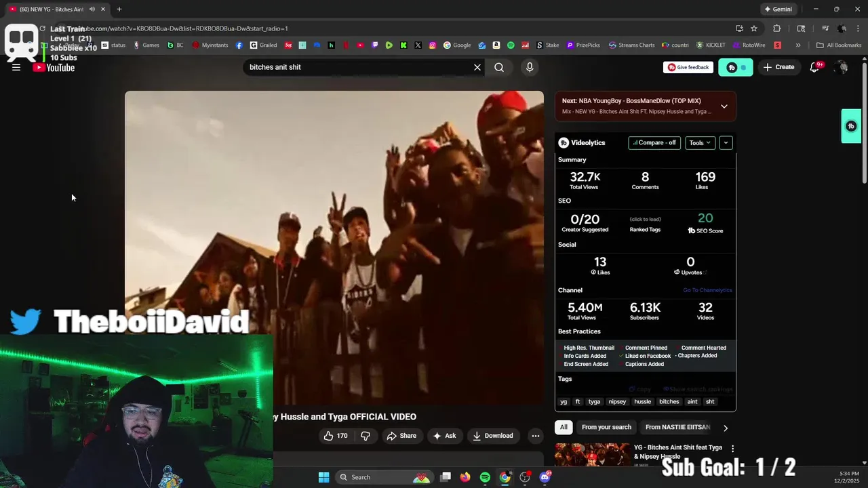The width and height of the screenshot is (868, 488).
Task: Select the 'hussle' tag chip
Action: [x=642, y=401]
